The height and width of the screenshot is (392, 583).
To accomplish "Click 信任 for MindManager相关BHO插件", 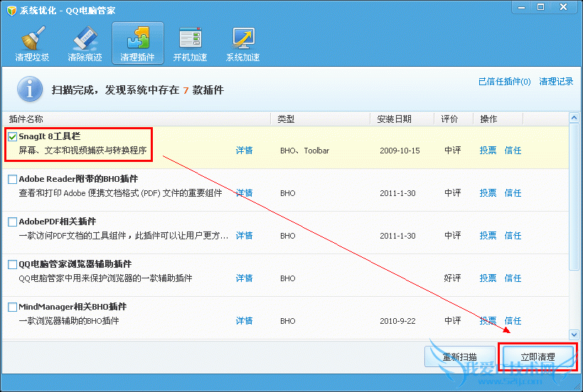I will click(x=513, y=321).
